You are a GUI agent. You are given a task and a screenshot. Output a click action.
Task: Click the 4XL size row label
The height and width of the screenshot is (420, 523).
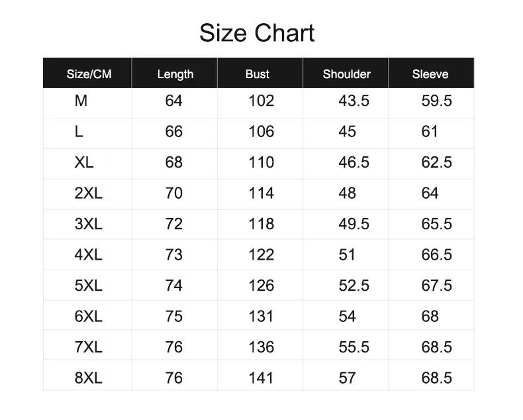89,255
